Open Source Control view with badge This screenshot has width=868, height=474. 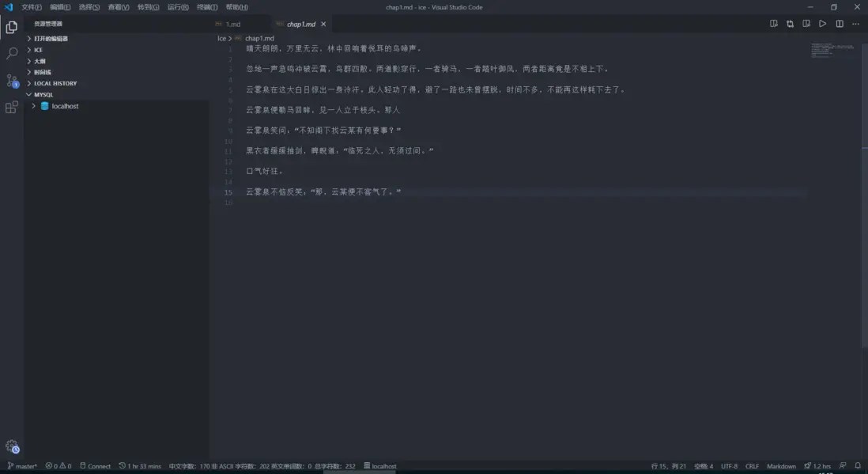pos(12,81)
